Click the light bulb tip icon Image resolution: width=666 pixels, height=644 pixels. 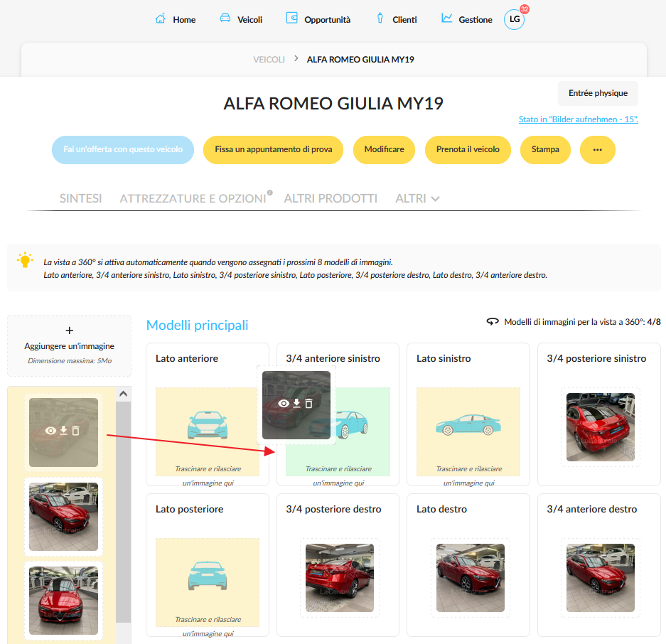[x=25, y=259]
